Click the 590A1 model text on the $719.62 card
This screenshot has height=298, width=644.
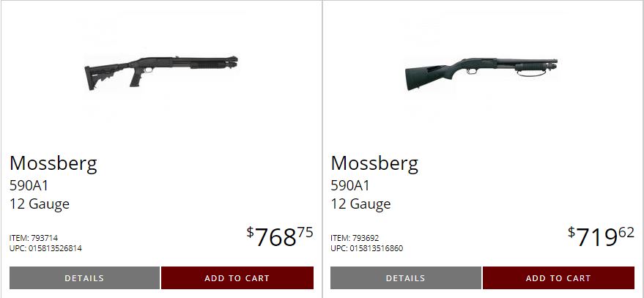coord(350,185)
